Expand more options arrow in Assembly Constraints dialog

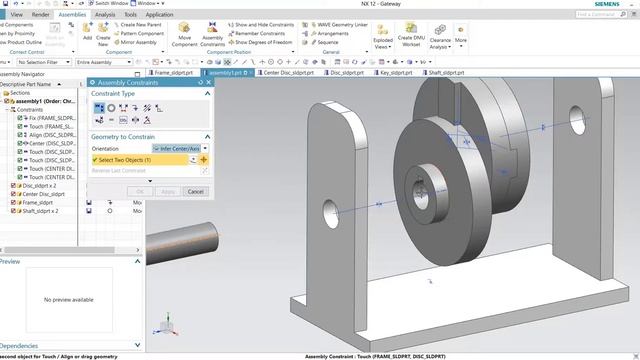click(x=150, y=181)
